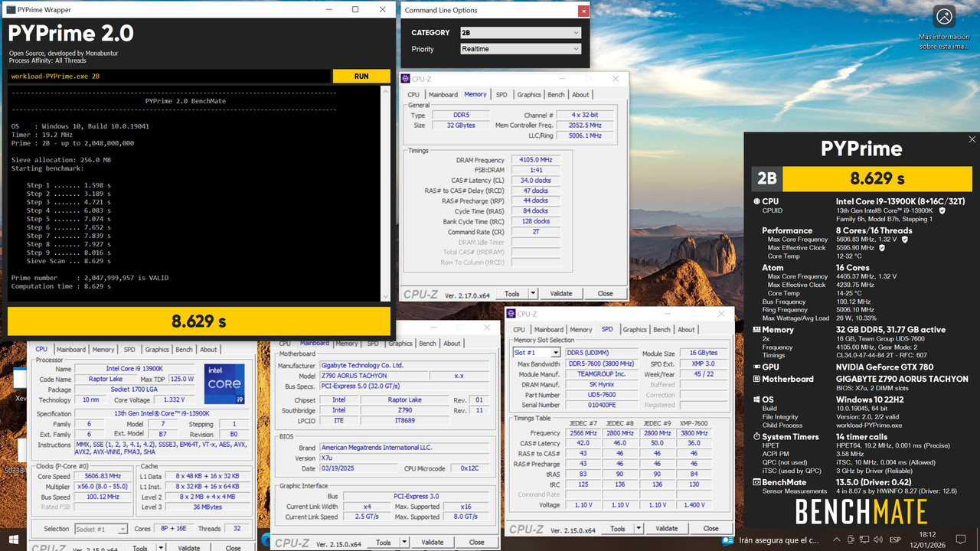Select Graphics tab in bottom-left CPU-Z CPU window
The width and height of the screenshot is (980, 551).
[x=157, y=350]
